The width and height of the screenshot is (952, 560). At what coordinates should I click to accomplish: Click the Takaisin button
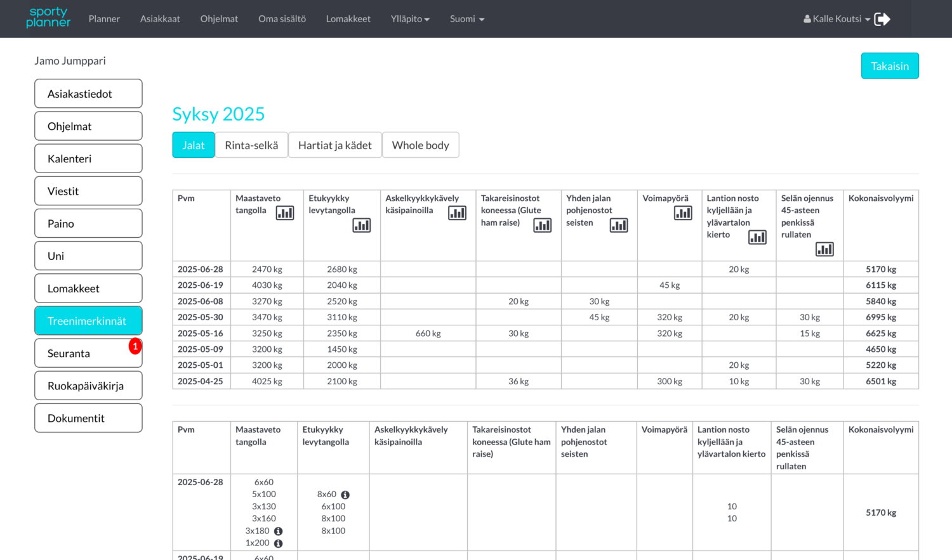[x=890, y=65]
